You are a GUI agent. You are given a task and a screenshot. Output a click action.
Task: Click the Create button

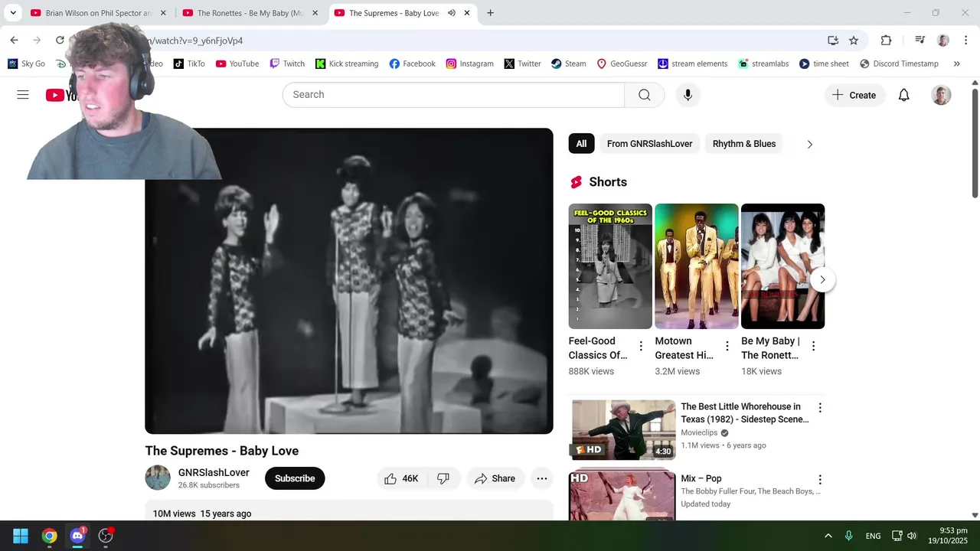point(854,95)
